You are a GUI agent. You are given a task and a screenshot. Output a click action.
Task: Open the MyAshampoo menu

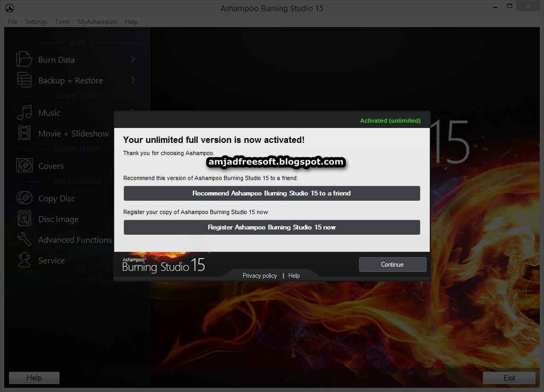point(98,21)
